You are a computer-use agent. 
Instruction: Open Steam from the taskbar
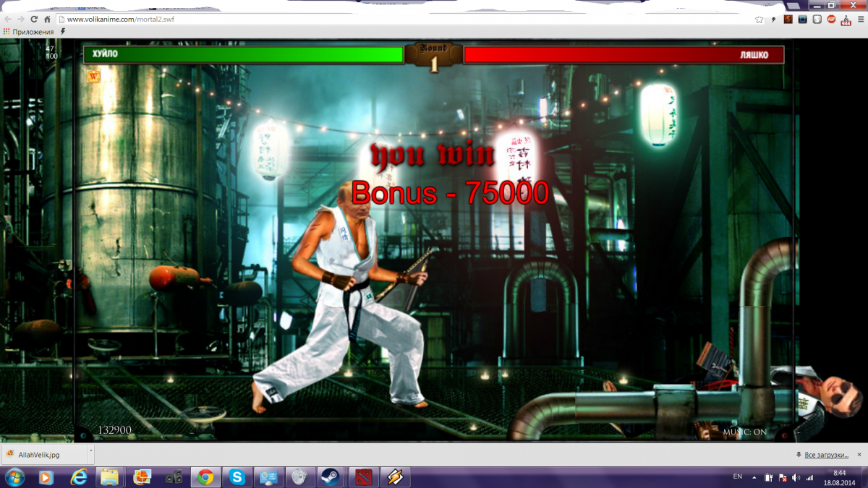(330, 477)
